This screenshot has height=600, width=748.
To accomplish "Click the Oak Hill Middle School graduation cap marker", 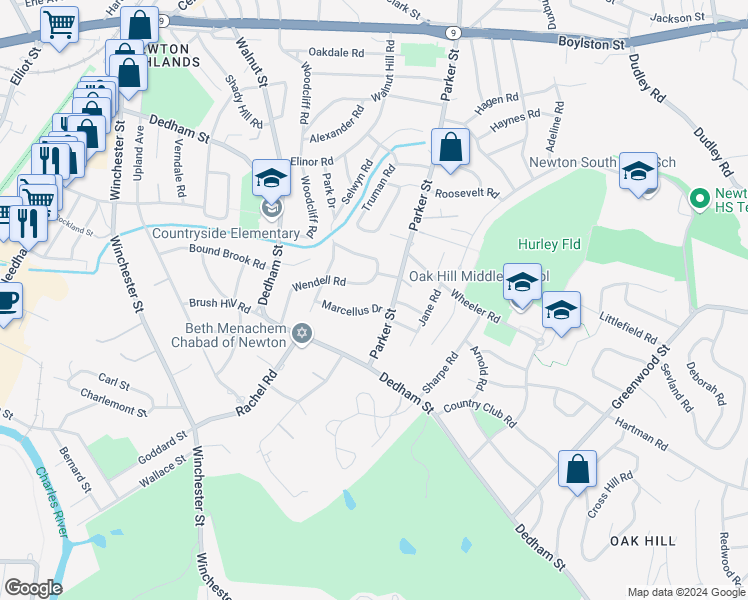I will (522, 282).
